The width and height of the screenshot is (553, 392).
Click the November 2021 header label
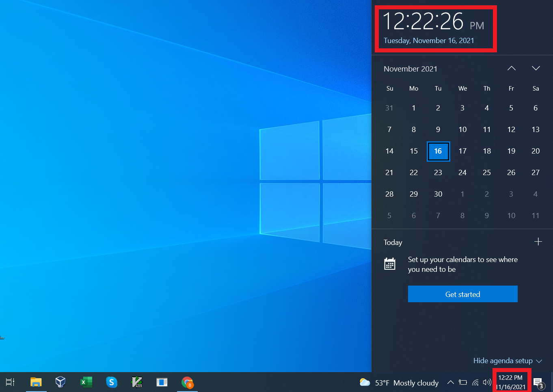coord(410,69)
